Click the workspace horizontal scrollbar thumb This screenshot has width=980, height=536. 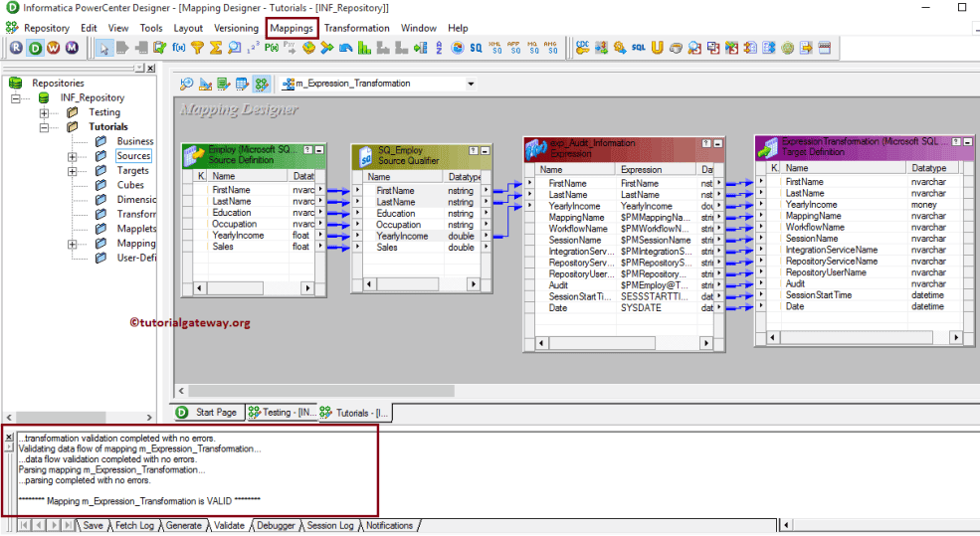click(x=321, y=391)
